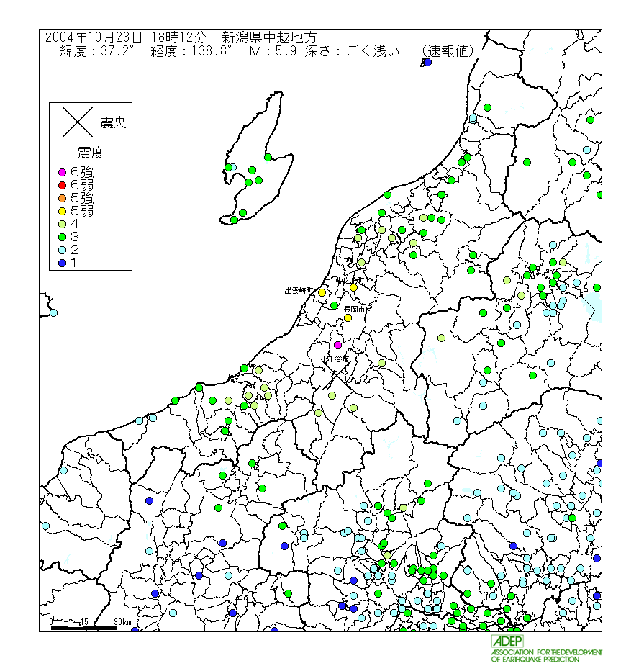Click the X epicenter symbol in the legend
The image size is (644, 666).
pos(78,122)
